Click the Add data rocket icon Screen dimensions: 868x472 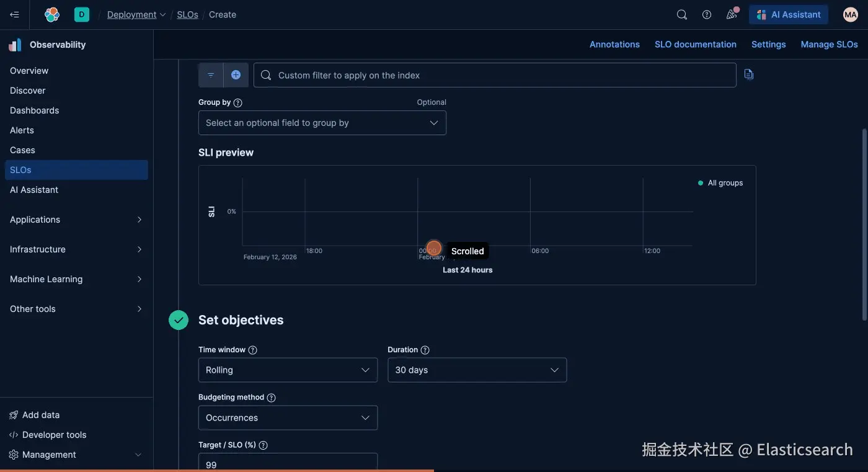(14, 415)
